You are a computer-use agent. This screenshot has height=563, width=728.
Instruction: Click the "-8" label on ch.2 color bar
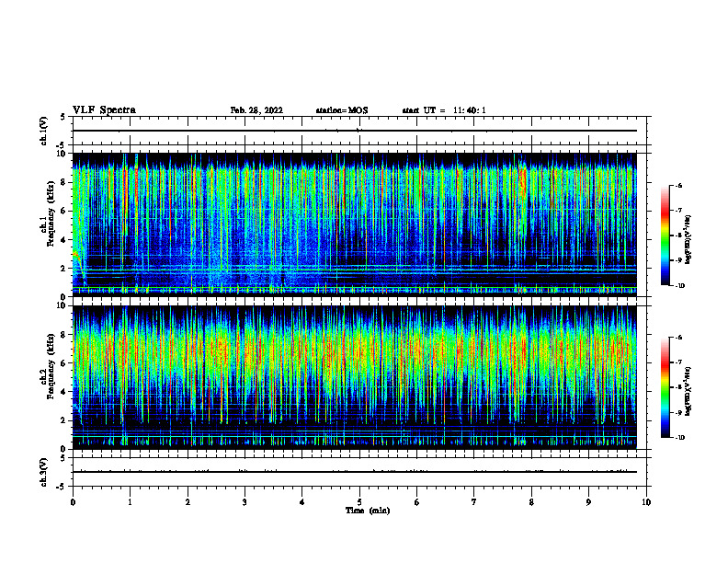coord(678,387)
